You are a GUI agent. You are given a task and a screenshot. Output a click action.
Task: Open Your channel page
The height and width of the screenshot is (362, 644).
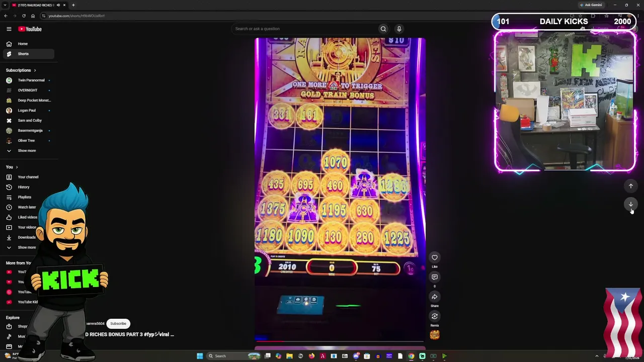pyautogui.click(x=28, y=177)
